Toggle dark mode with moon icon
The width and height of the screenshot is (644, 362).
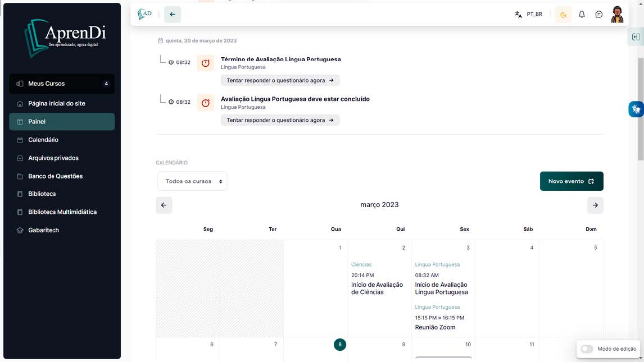pos(563,15)
